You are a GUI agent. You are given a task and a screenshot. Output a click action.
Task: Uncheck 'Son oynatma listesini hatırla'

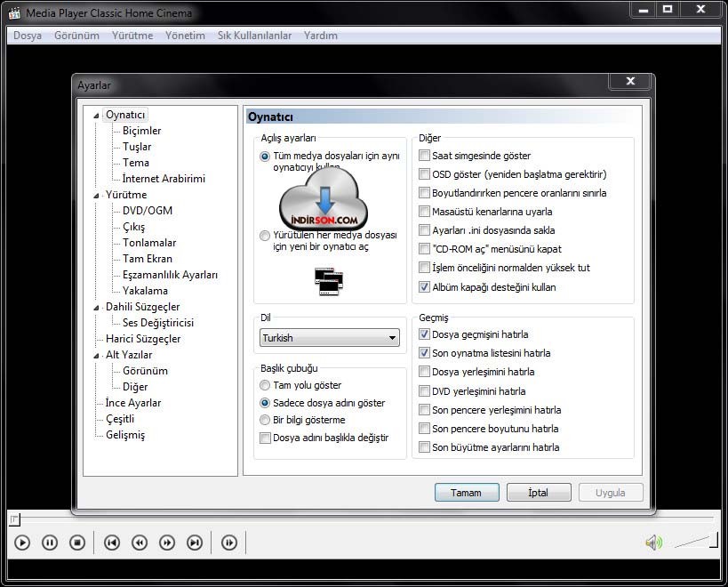424,352
